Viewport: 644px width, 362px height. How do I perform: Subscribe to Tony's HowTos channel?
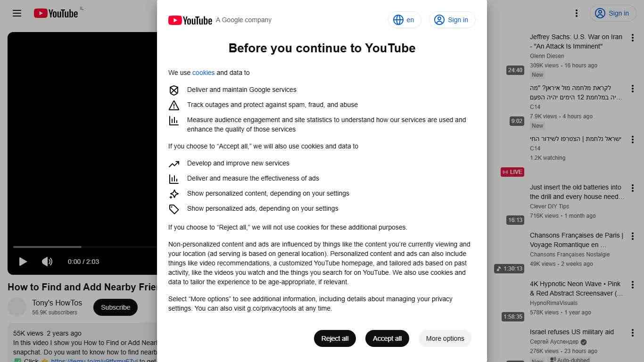click(x=116, y=307)
